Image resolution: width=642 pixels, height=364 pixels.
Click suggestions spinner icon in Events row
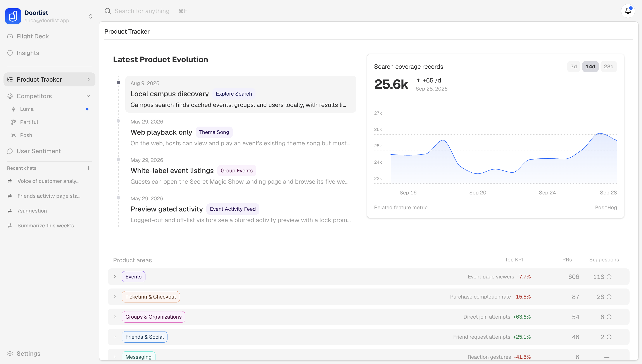click(609, 277)
